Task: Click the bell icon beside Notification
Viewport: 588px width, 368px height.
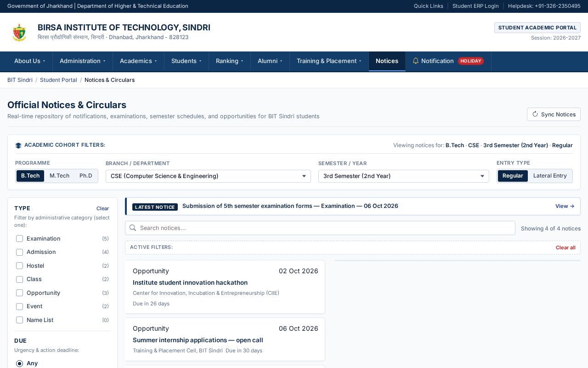Action: [x=416, y=61]
